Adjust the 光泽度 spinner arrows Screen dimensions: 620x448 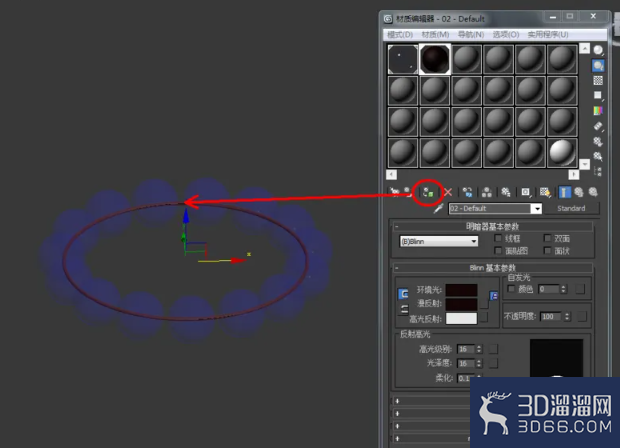(x=479, y=363)
